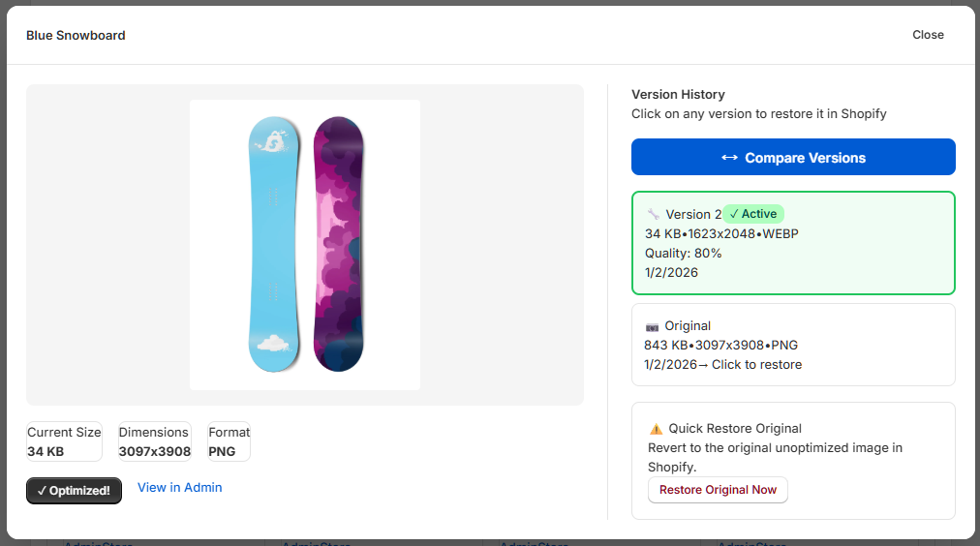Screen dimensions: 980x546
Task: Click the Blue Snowboard dialog title
Action: point(76,36)
